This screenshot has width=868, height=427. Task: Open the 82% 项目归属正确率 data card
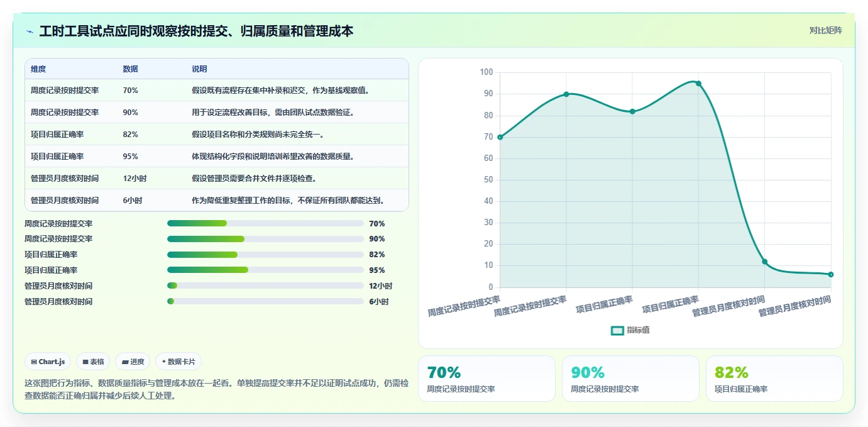coord(774,379)
